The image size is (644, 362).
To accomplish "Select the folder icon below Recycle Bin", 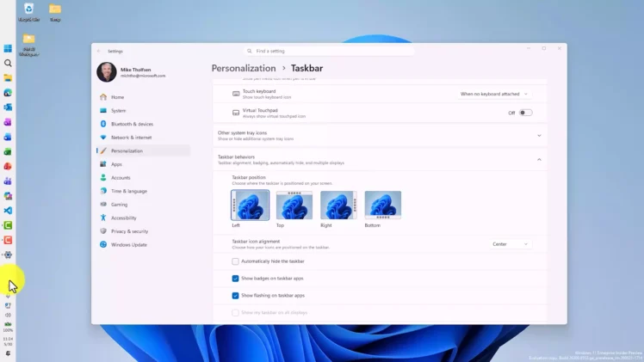I will click(28, 45).
